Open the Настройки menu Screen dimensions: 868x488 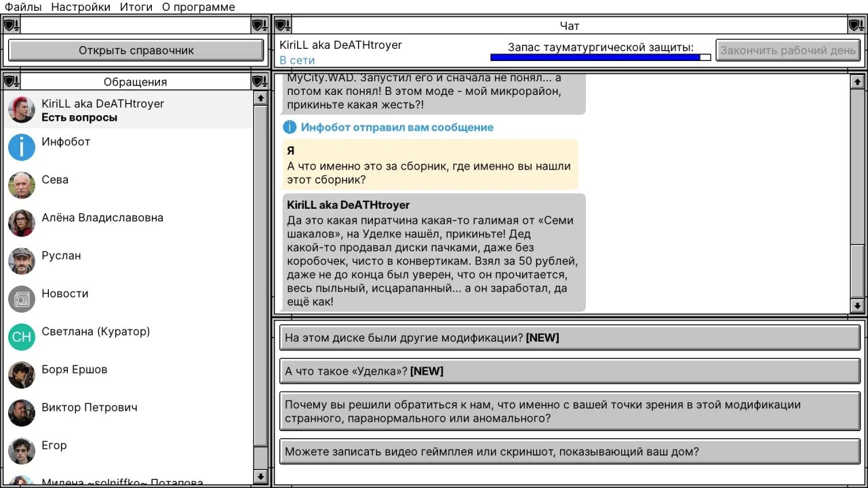point(81,7)
